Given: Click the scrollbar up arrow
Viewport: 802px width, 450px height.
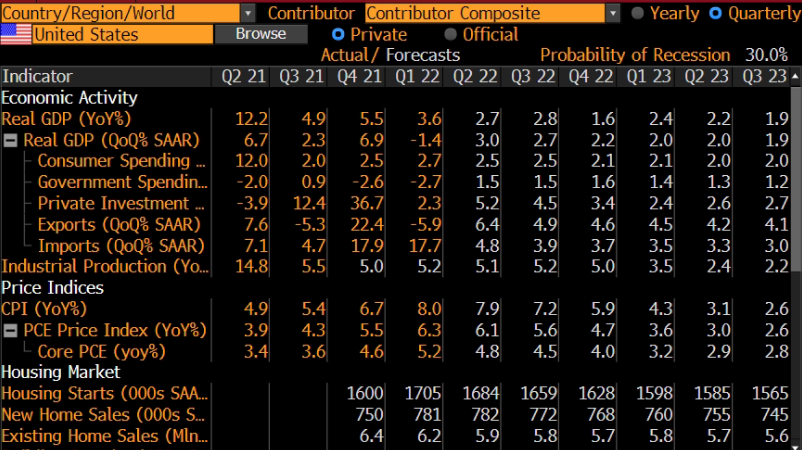Looking at the screenshot, I should (795, 77).
